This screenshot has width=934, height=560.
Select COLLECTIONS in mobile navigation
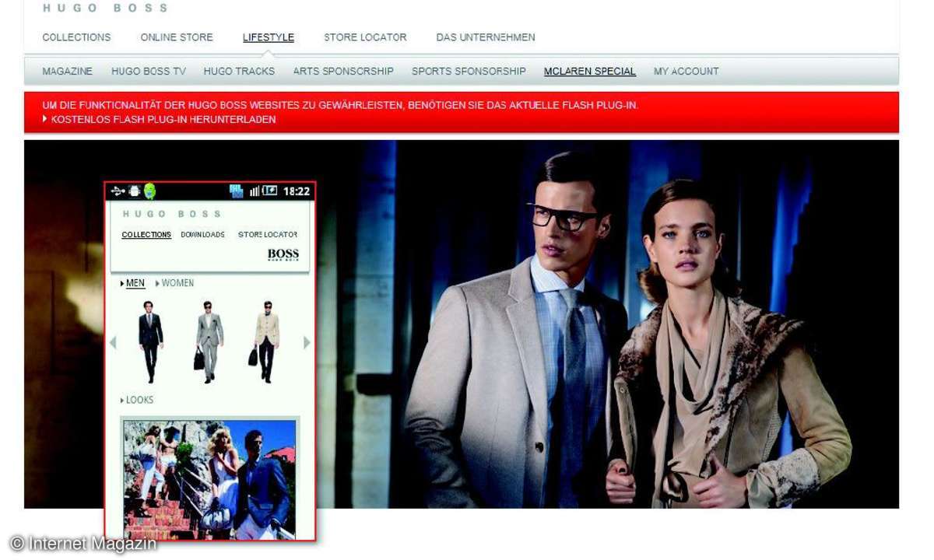point(146,234)
